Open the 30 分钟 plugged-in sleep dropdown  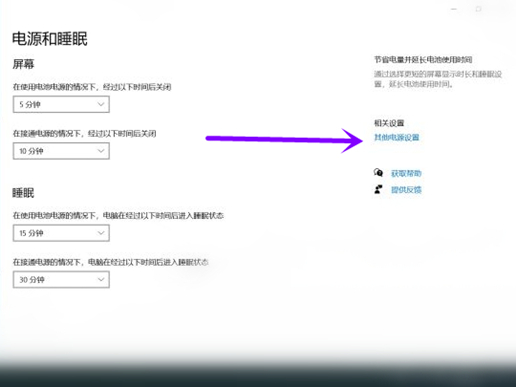coord(61,280)
